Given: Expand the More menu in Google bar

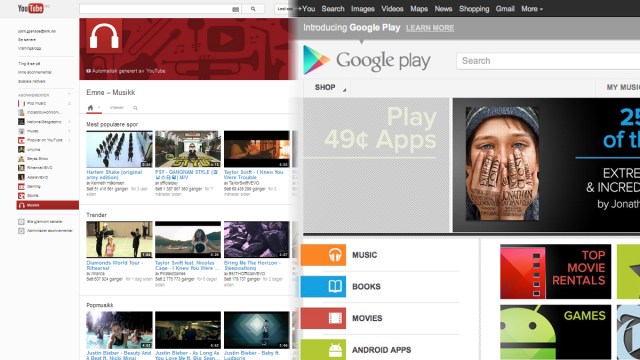Looking at the screenshot, I should 532,9.
